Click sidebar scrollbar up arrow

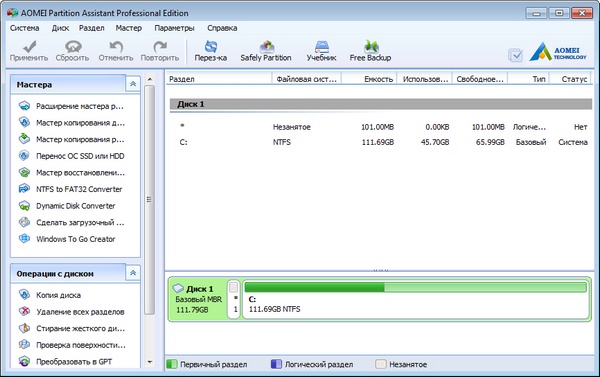pos(150,79)
